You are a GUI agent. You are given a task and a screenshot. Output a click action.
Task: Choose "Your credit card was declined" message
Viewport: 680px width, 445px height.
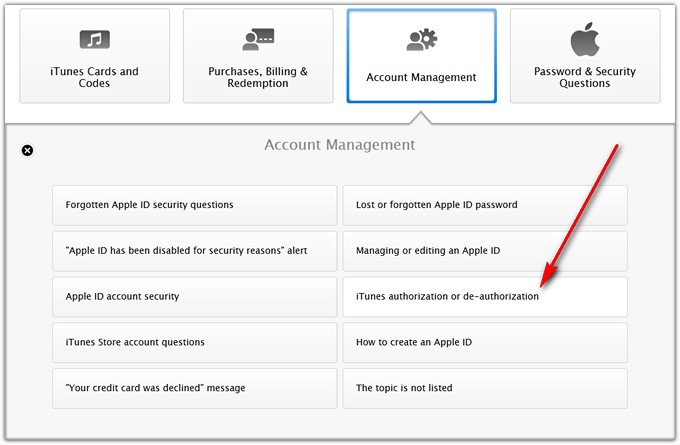click(195, 389)
